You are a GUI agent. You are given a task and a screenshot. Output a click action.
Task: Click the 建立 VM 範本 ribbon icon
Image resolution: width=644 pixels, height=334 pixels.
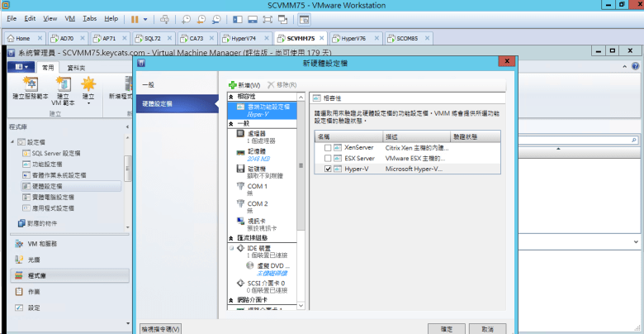63,89
